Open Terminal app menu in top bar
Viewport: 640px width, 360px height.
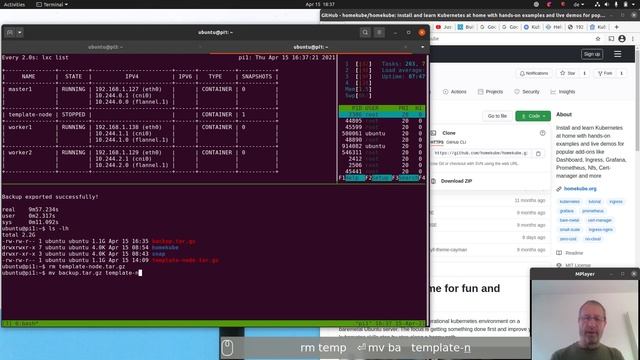(x=52, y=4)
